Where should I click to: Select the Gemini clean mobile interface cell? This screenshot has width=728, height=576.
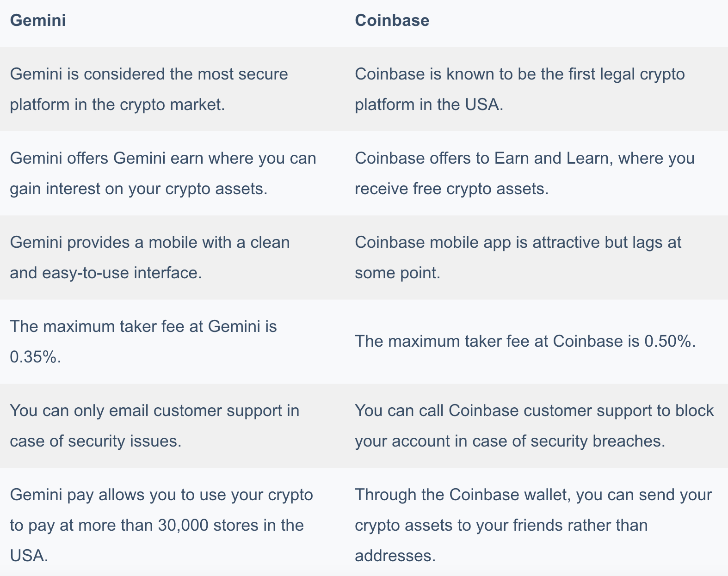click(x=173, y=257)
